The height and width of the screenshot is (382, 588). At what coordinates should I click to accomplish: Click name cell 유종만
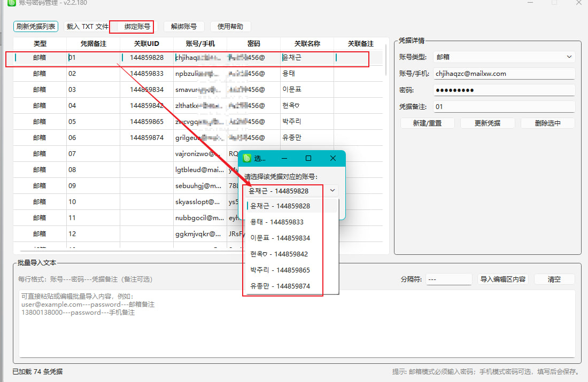pyautogui.click(x=307, y=138)
